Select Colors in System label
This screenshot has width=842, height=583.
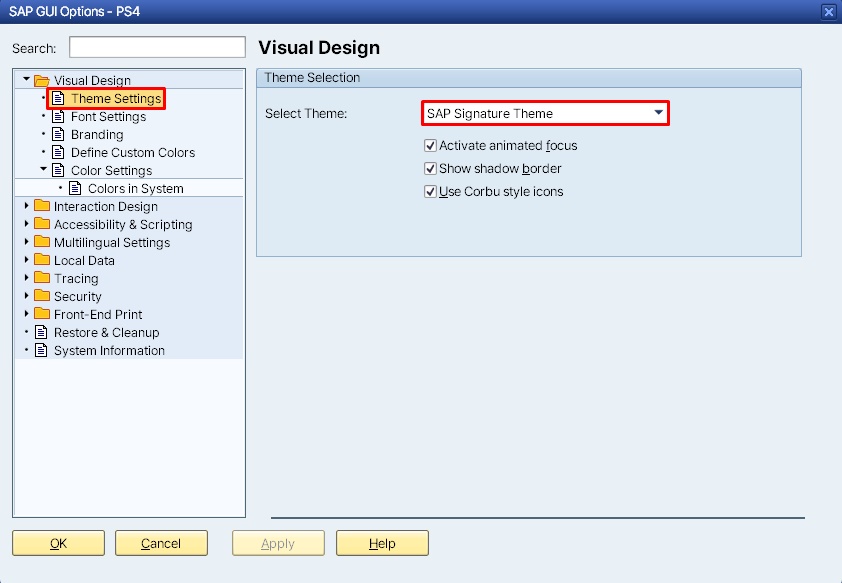coord(136,188)
